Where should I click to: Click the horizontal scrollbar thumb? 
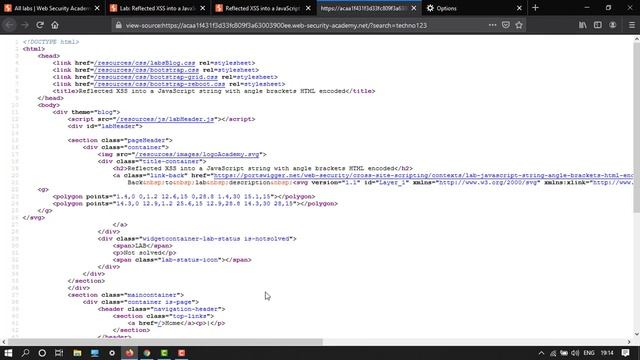(165, 342)
